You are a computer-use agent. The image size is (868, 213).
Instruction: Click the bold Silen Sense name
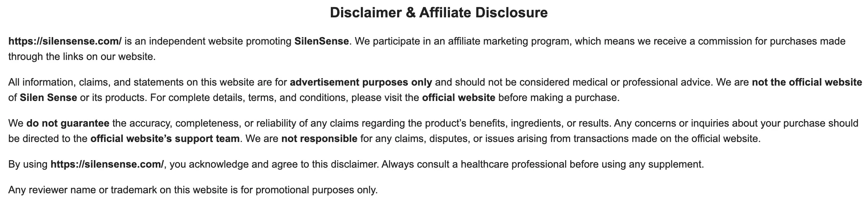coord(48,97)
